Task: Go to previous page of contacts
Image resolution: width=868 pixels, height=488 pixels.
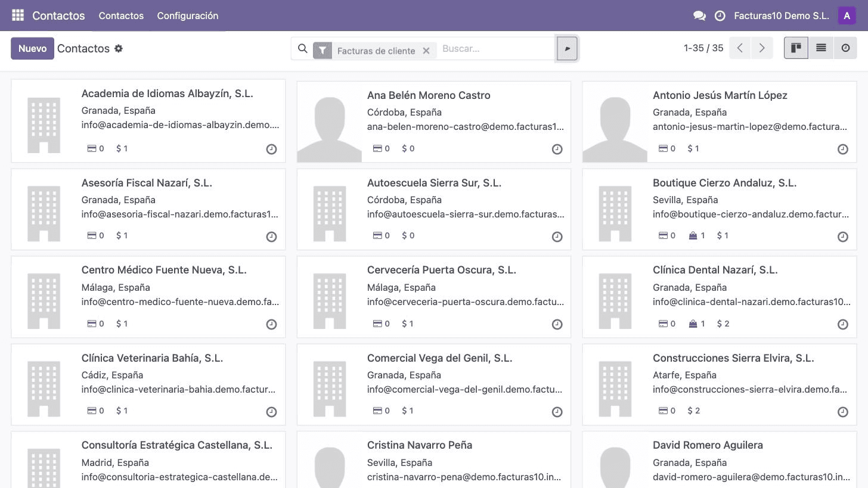Action: click(740, 48)
